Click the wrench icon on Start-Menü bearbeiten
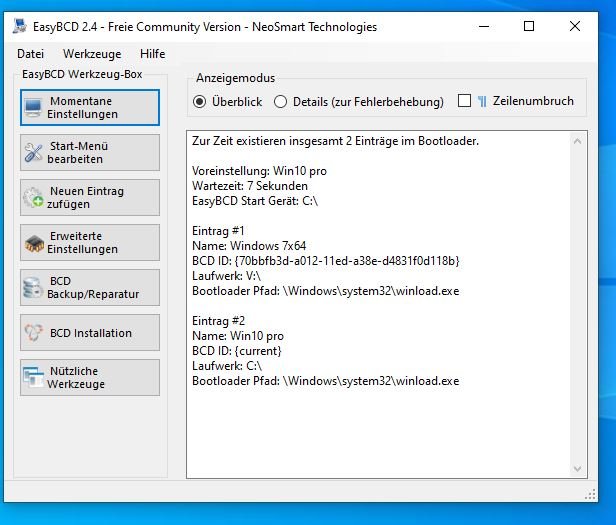The width and height of the screenshot is (616, 525). pos(33,152)
